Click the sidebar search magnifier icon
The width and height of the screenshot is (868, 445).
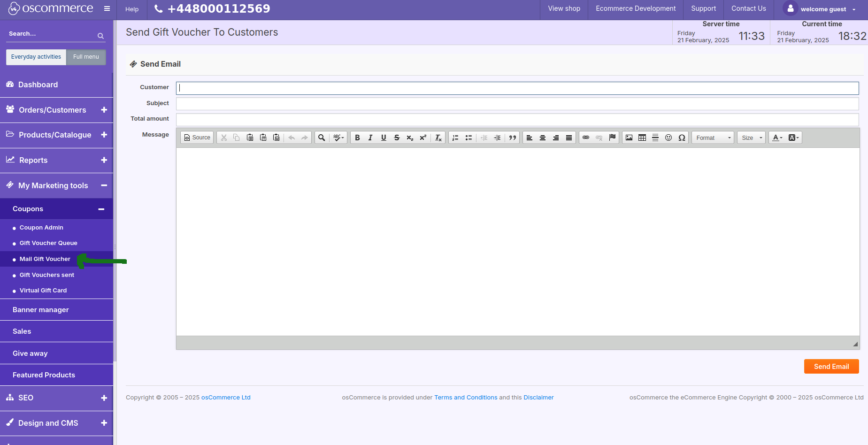point(100,36)
